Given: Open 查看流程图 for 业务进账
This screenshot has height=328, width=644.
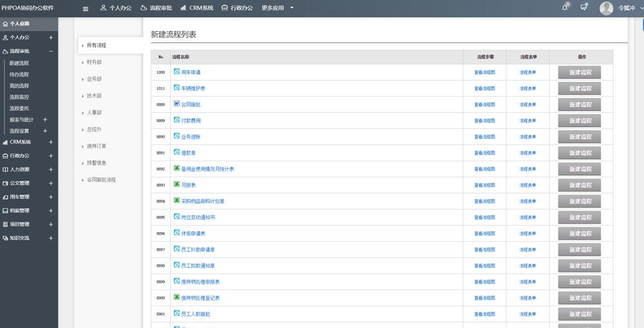Looking at the screenshot, I should 485,137.
